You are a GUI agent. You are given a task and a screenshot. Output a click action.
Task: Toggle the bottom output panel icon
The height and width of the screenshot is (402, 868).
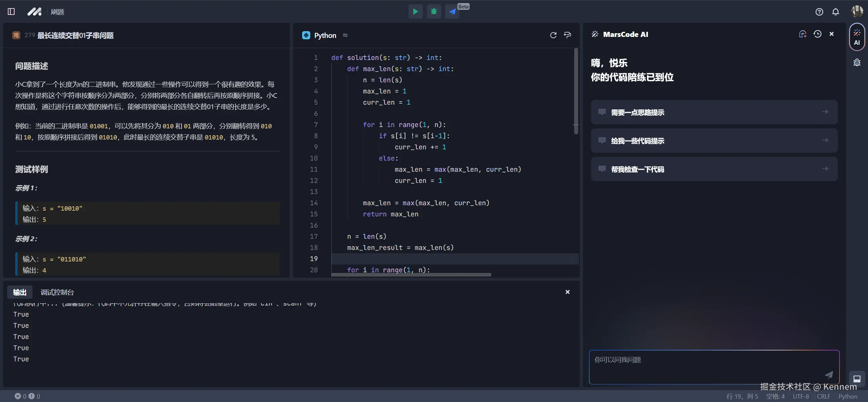[857, 379]
